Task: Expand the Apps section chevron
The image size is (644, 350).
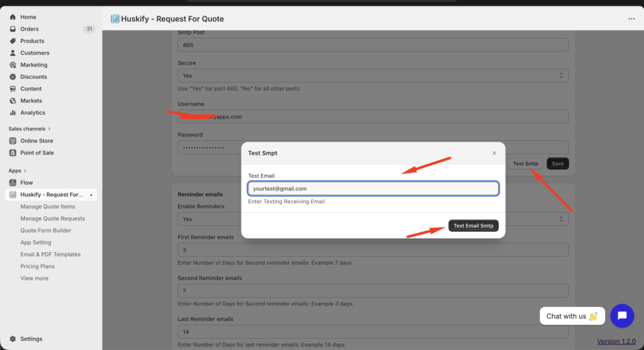Action: (26, 171)
